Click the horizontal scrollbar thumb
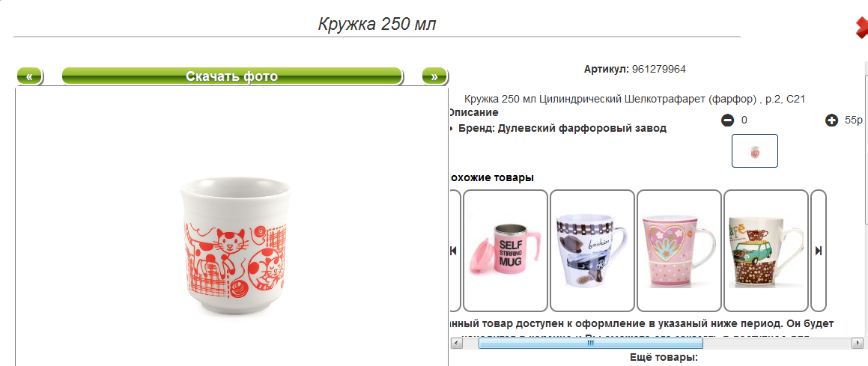This screenshot has height=366, width=868. pyautogui.click(x=591, y=344)
